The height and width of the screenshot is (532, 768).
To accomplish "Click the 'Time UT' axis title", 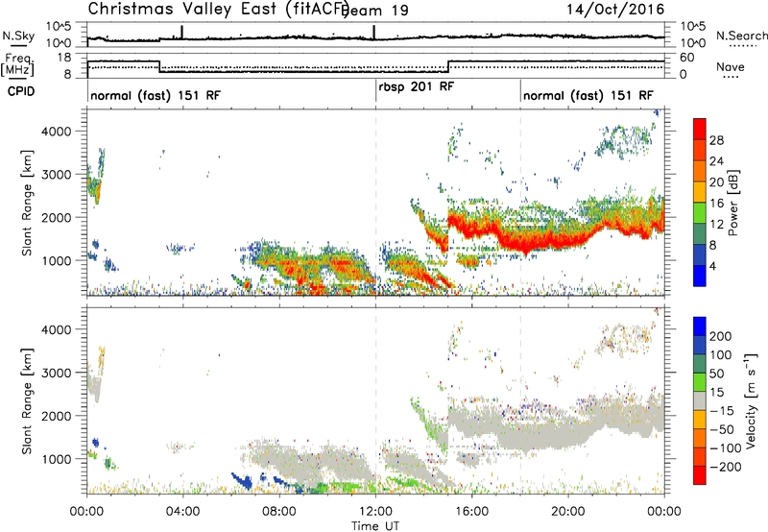I will click(x=375, y=526).
